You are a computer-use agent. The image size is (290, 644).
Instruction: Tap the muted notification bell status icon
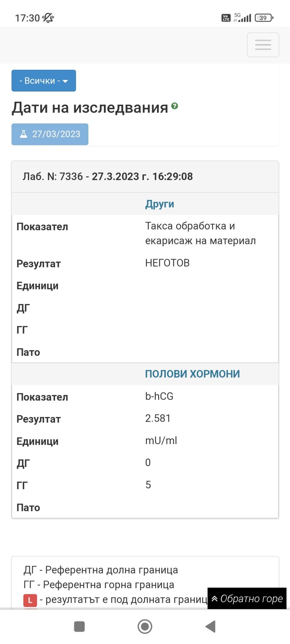point(48,18)
